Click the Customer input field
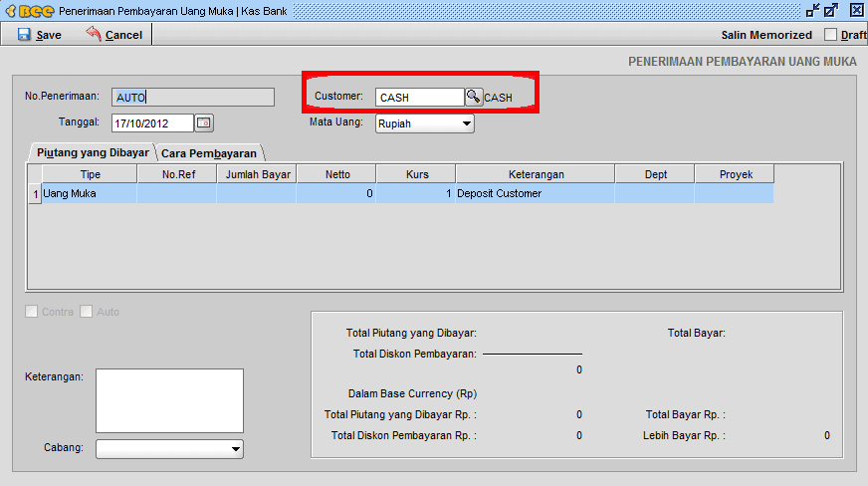Screen dimensions: 868x486 (419, 98)
